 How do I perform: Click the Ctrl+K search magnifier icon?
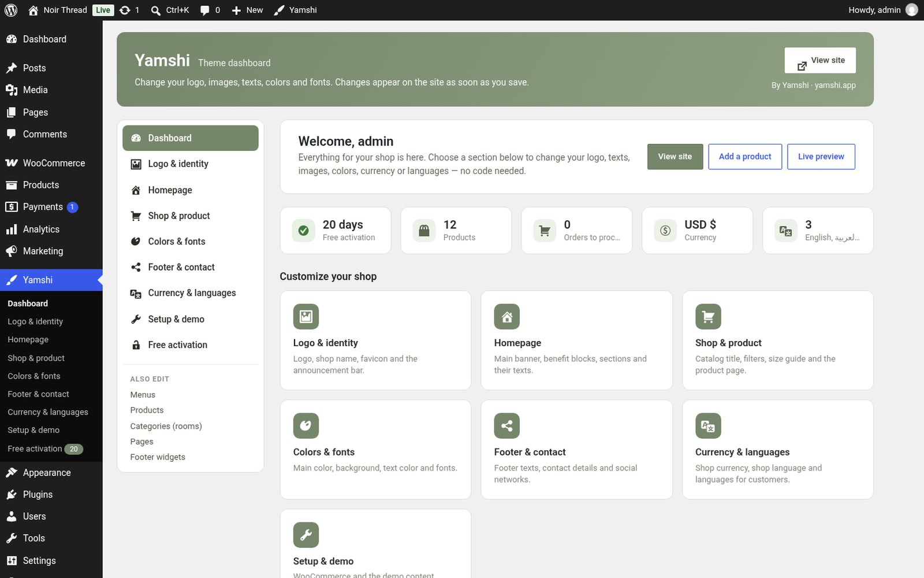point(155,10)
